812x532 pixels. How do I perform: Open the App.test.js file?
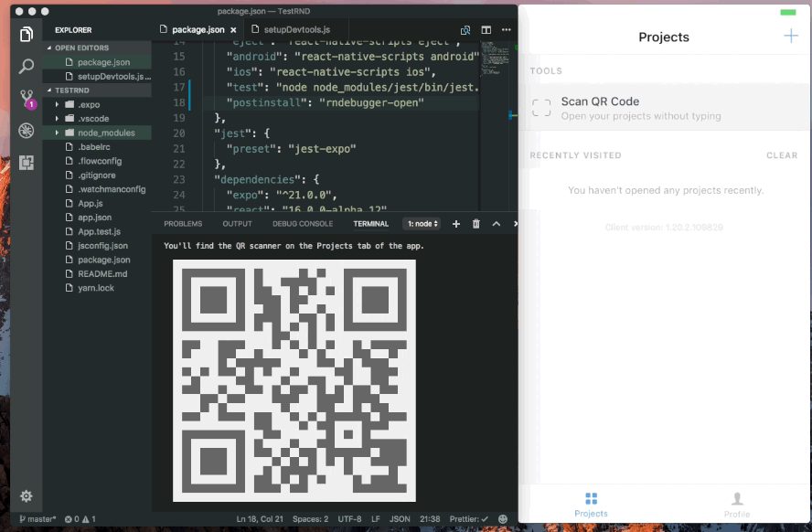coord(97,231)
